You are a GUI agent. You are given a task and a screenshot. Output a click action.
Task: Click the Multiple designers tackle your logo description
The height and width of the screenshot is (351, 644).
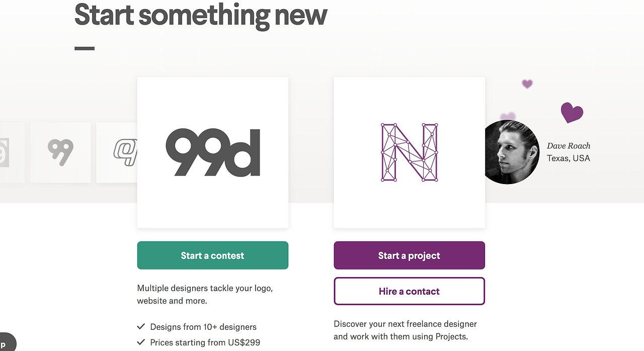205,295
